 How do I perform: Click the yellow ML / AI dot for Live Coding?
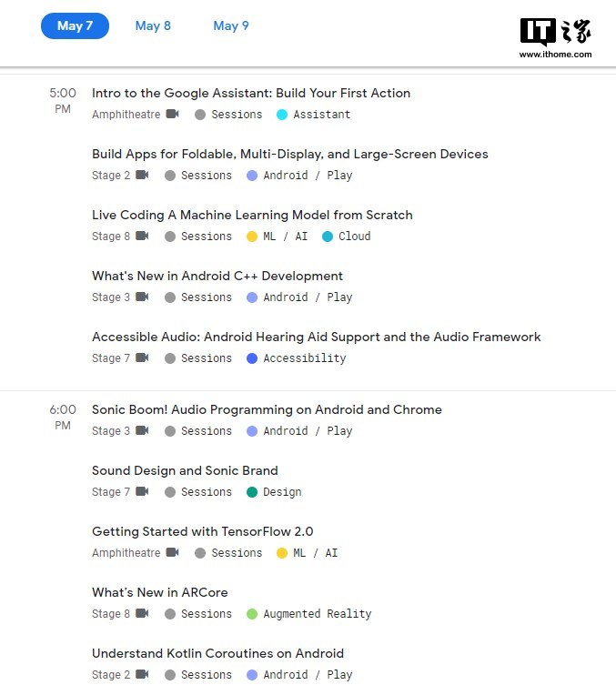point(252,237)
